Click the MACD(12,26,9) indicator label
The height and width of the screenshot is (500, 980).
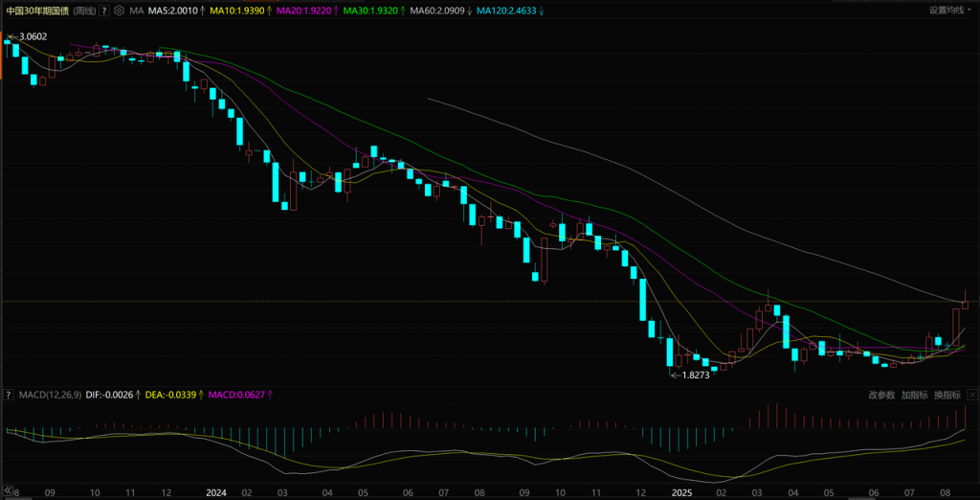click(50, 395)
